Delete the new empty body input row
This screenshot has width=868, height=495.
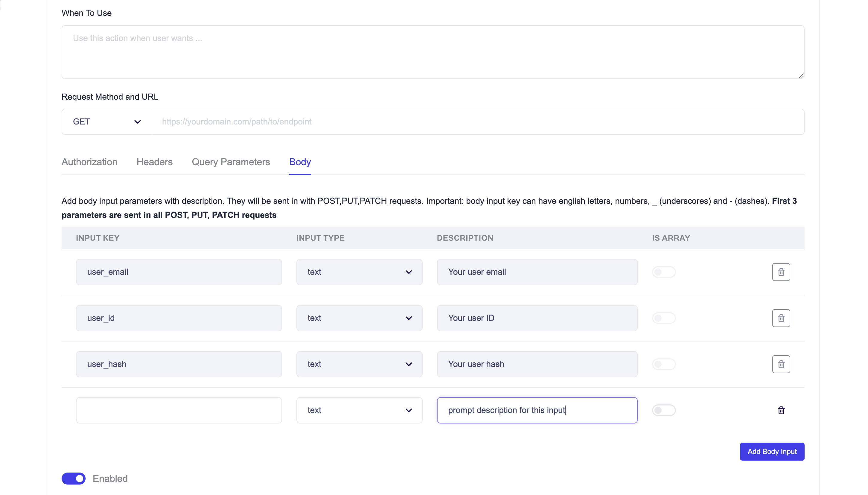[781, 410]
